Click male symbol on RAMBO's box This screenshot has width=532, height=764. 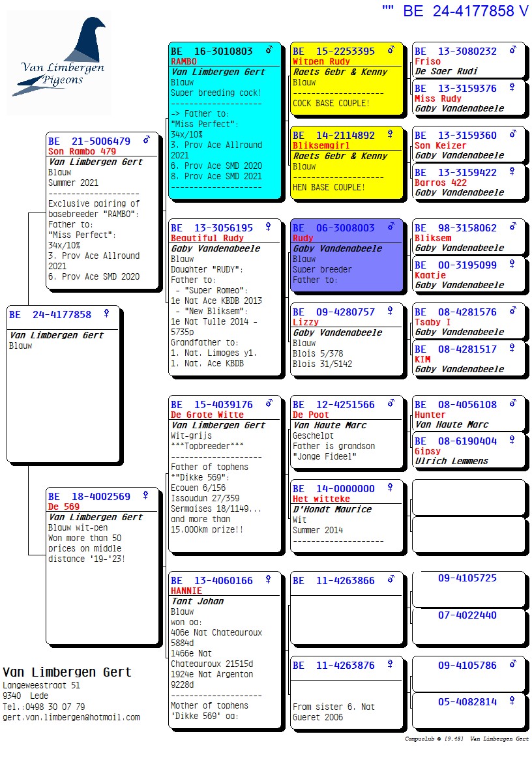click(x=269, y=50)
